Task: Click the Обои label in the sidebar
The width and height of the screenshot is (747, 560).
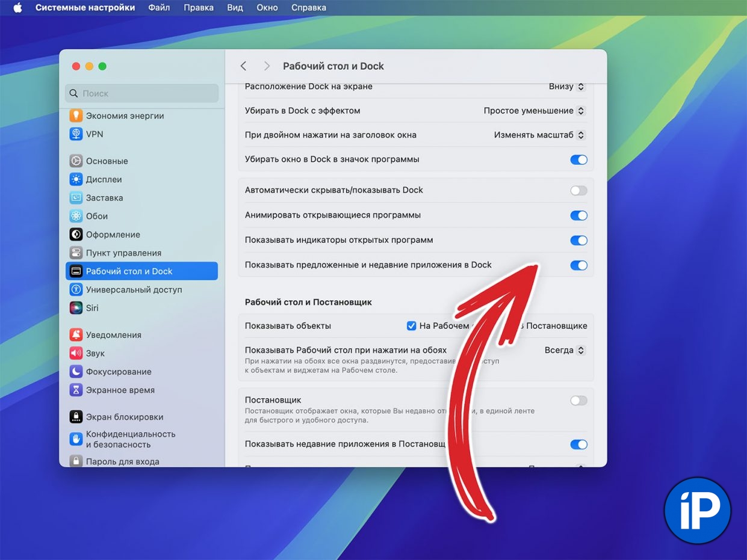Action: point(97,216)
